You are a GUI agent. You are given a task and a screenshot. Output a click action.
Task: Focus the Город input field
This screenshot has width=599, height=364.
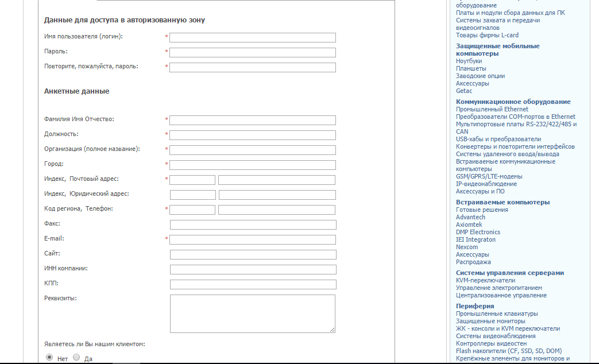[x=253, y=165]
